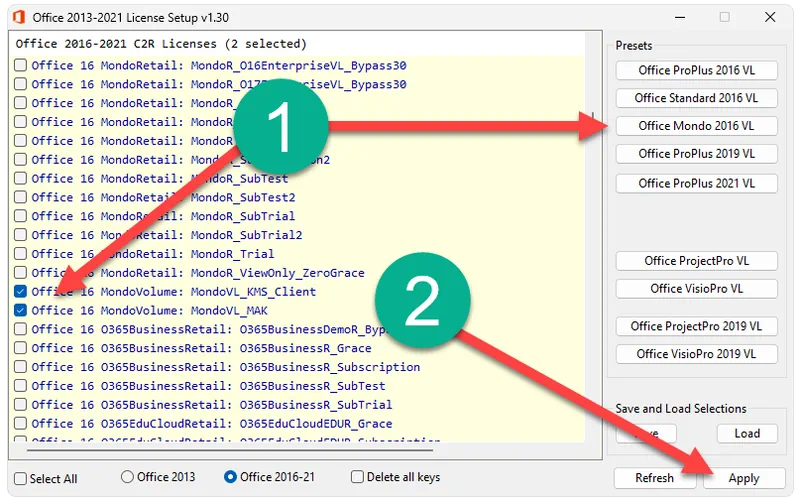Uncheck the MondoVL_MAK license checkbox
This screenshot has height=501, width=800.
[x=21, y=311]
